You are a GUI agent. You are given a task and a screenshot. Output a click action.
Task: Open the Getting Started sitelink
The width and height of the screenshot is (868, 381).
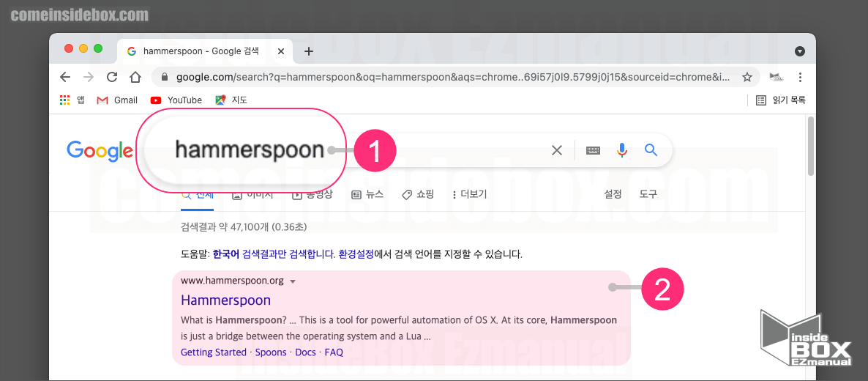pos(214,352)
